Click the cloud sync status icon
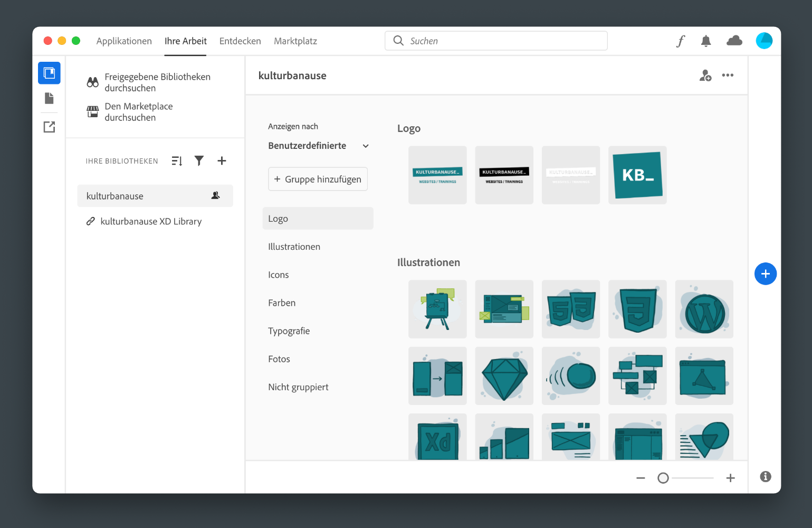The width and height of the screenshot is (812, 528). coord(734,40)
